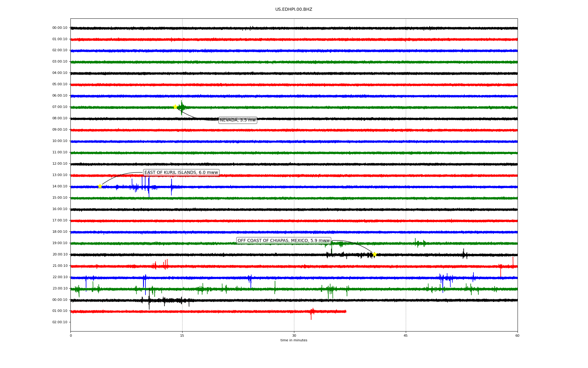The image size is (588, 368).
Task: Click the x-axis tick label 0
Action: (x=71, y=336)
